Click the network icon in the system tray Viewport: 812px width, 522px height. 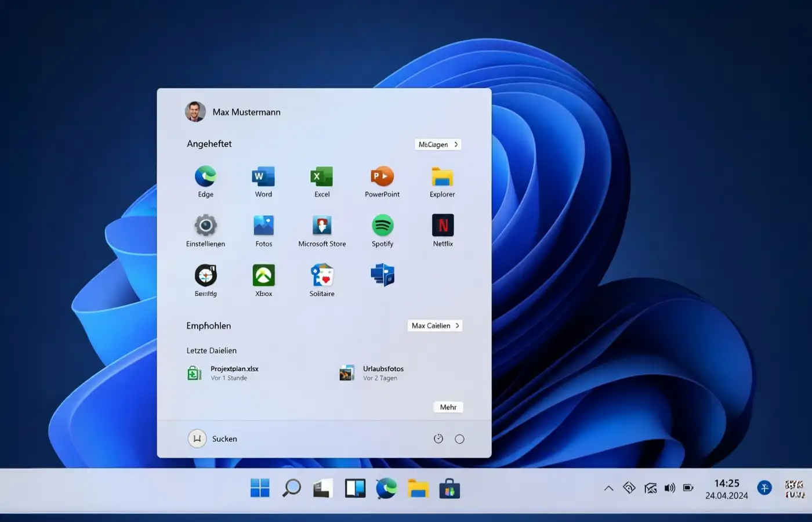[650, 488]
